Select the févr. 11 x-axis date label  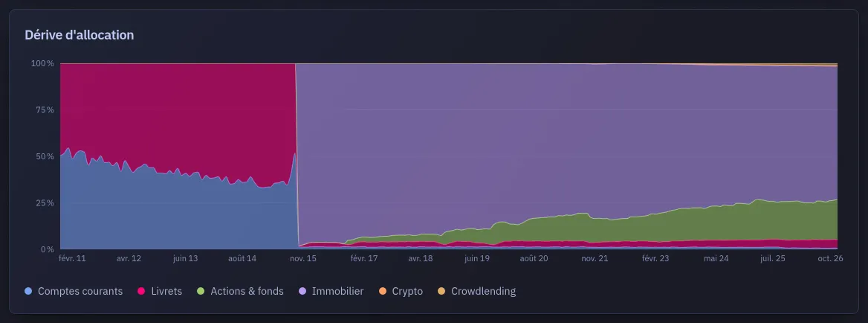pos(72,258)
